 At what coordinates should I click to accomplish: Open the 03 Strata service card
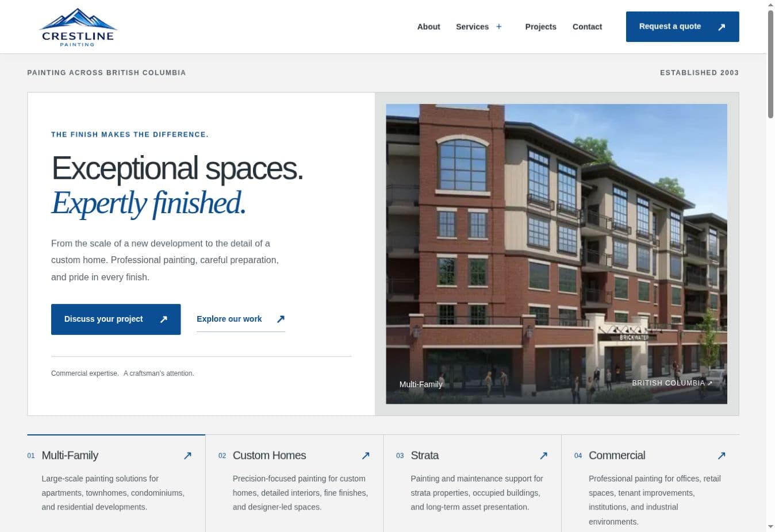473,483
